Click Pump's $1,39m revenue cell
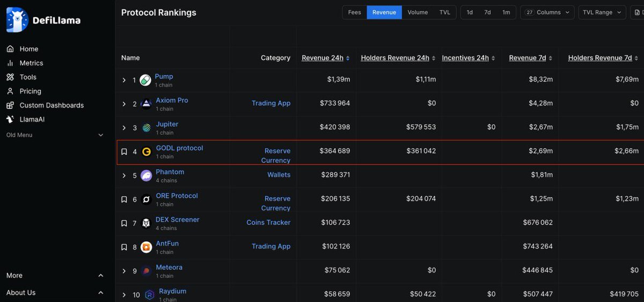Viewport: 644px width, 302px height. 339,80
